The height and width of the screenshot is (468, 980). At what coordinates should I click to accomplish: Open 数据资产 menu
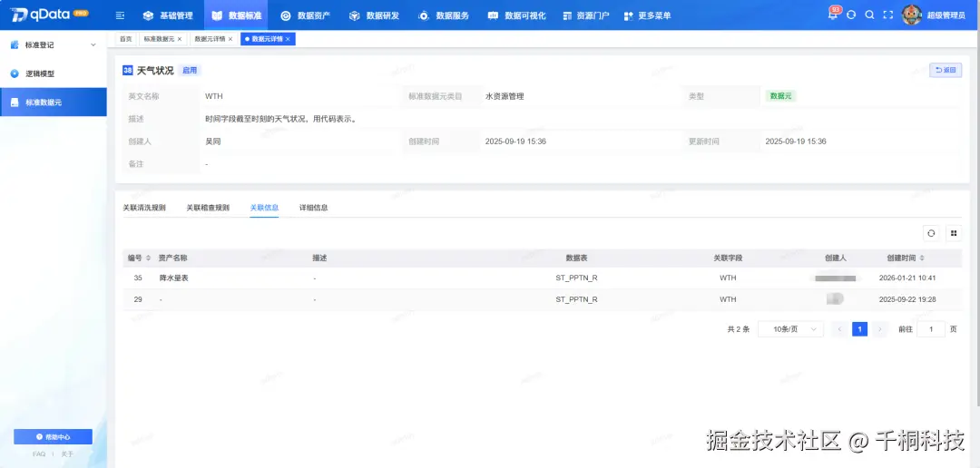[305, 15]
